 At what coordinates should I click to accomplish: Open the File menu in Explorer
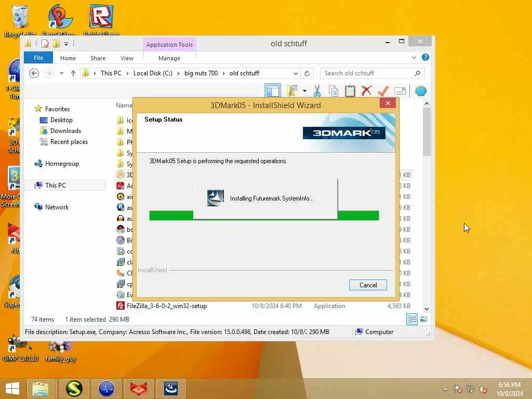pyautogui.click(x=38, y=58)
